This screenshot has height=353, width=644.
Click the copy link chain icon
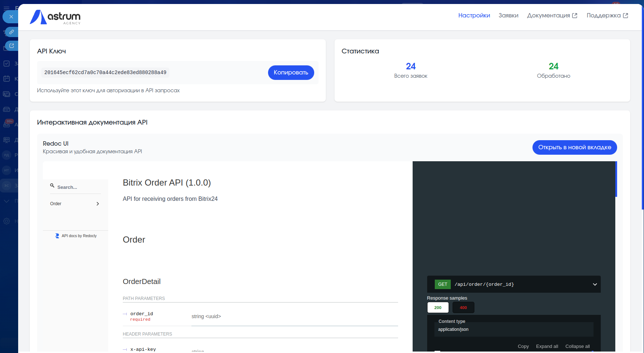(x=12, y=32)
